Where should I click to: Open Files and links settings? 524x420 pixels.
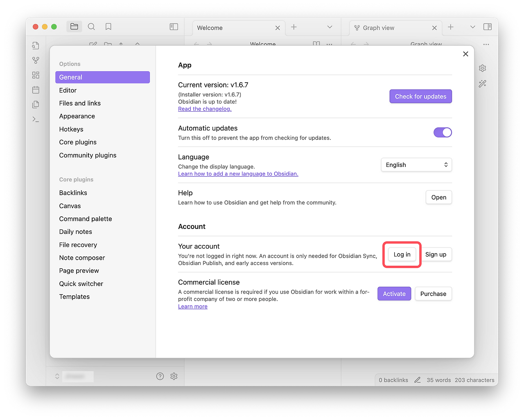(102, 103)
